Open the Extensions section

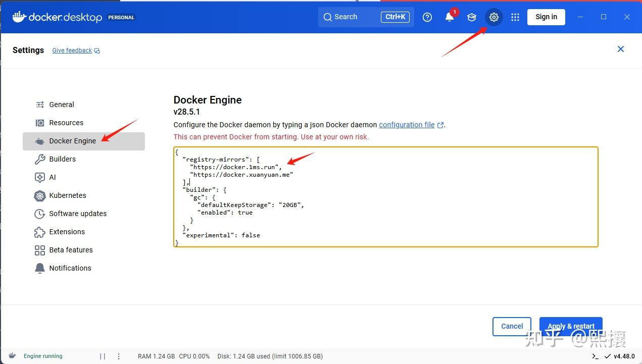(x=67, y=232)
